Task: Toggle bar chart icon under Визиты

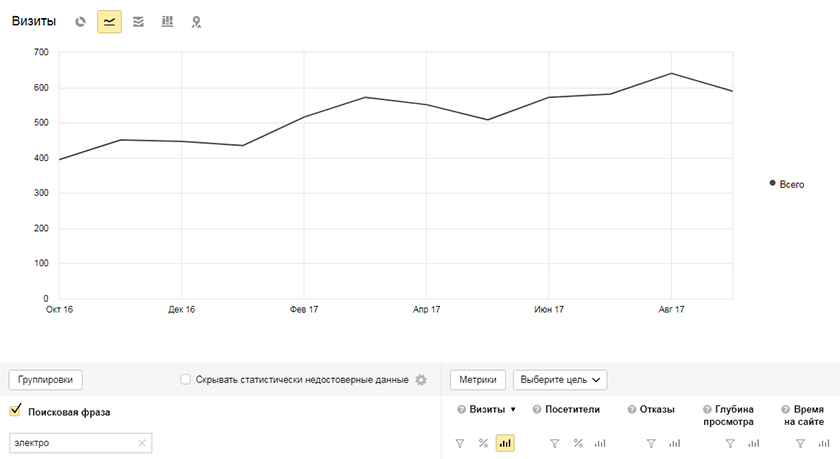Action: click(505, 443)
